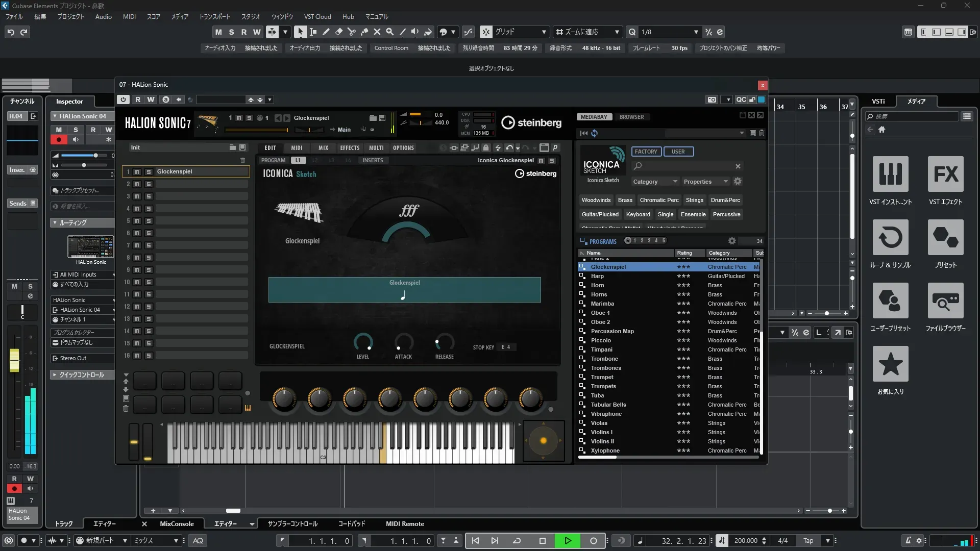980x551 pixels.
Task: Filter programs by Chromatic Perc tag
Action: [x=659, y=200]
